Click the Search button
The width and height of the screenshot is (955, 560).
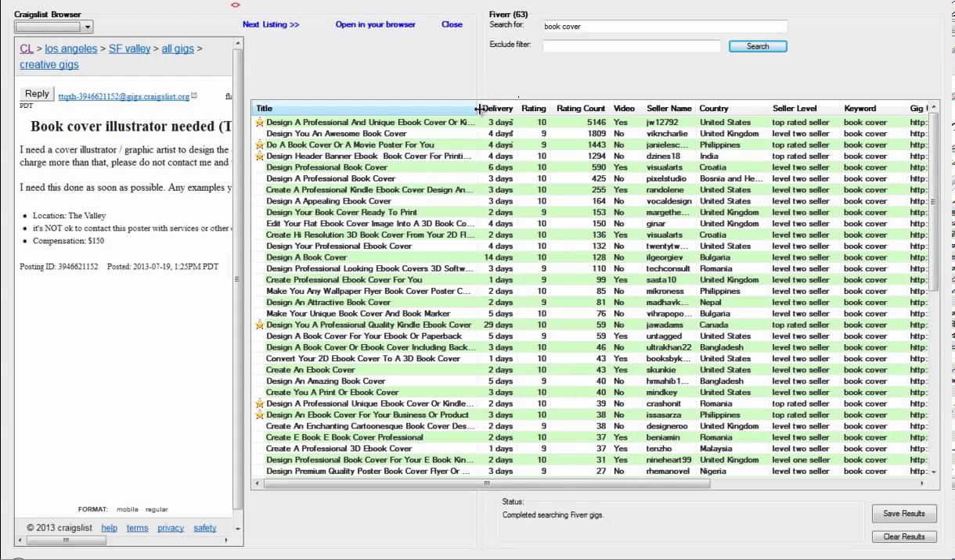click(x=758, y=46)
